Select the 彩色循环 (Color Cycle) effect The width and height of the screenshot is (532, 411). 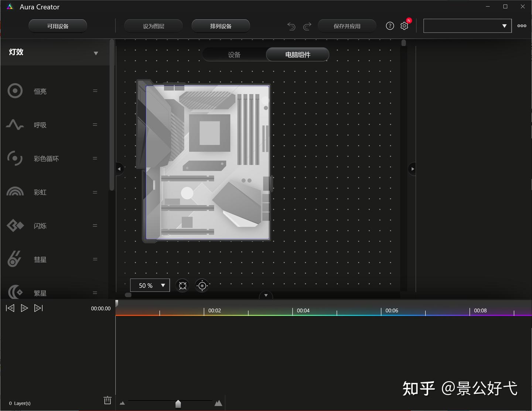click(x=46, y=158)
